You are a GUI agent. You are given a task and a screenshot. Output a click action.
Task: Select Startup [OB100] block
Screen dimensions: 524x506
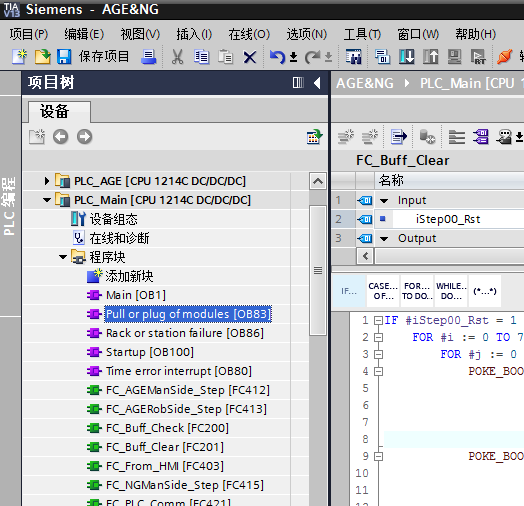point(150,352)
